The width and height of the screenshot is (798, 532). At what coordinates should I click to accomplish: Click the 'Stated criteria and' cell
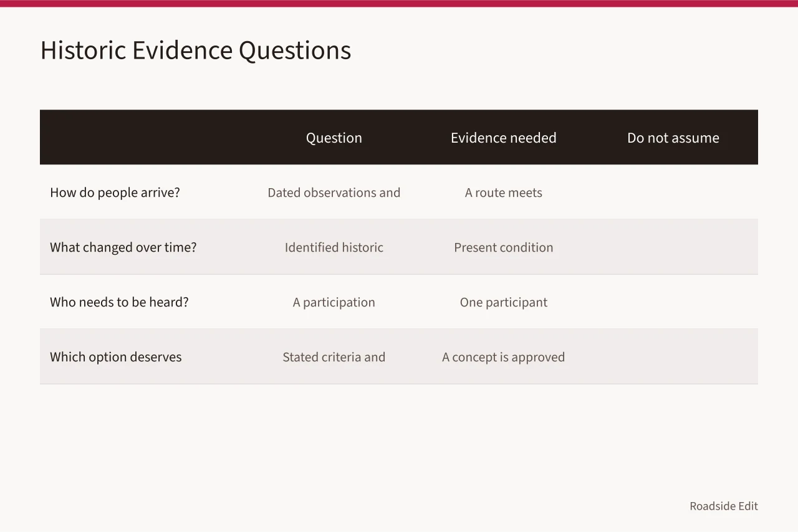[334, 357]
